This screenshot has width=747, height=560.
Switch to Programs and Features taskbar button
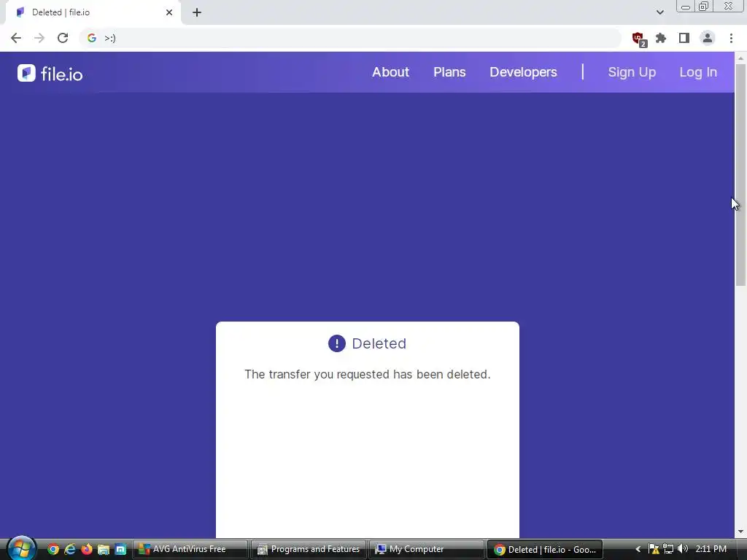pyautogui.click(x=309, y=549)
